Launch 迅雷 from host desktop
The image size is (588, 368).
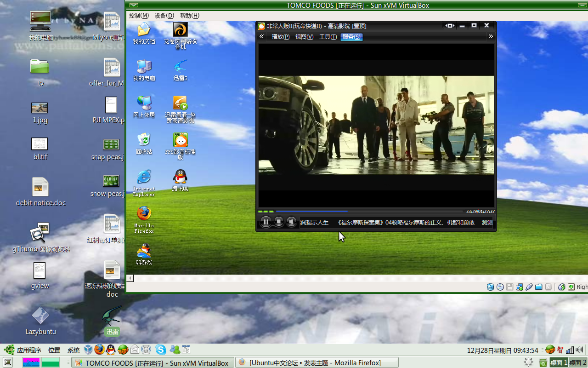click(x=112, y=321)
